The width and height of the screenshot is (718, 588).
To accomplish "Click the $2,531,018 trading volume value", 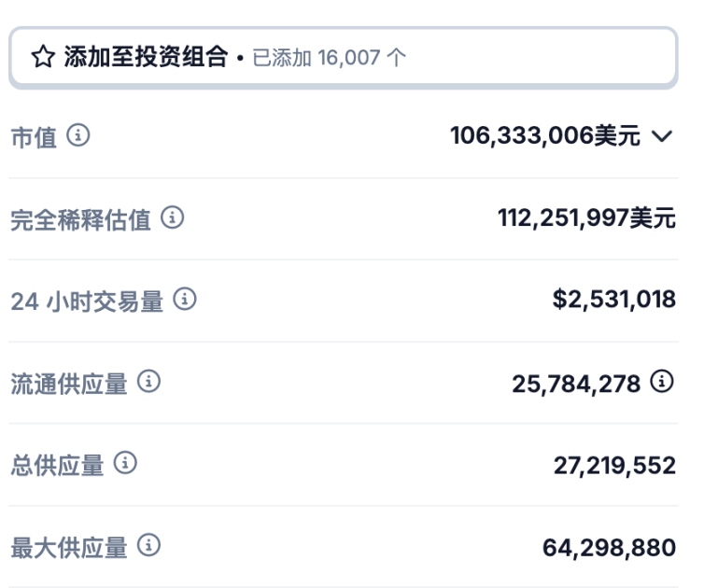I will [614, 301].
